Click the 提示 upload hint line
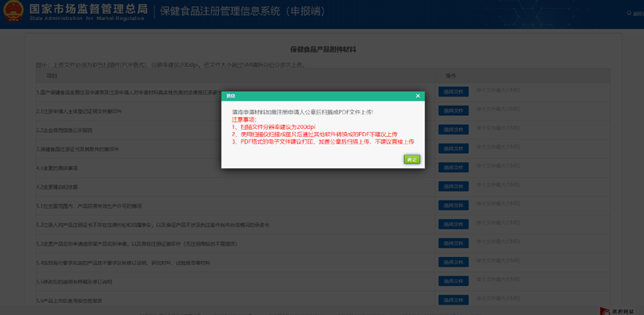The height and width of the screenshot is (315, 644). (171, 65)
